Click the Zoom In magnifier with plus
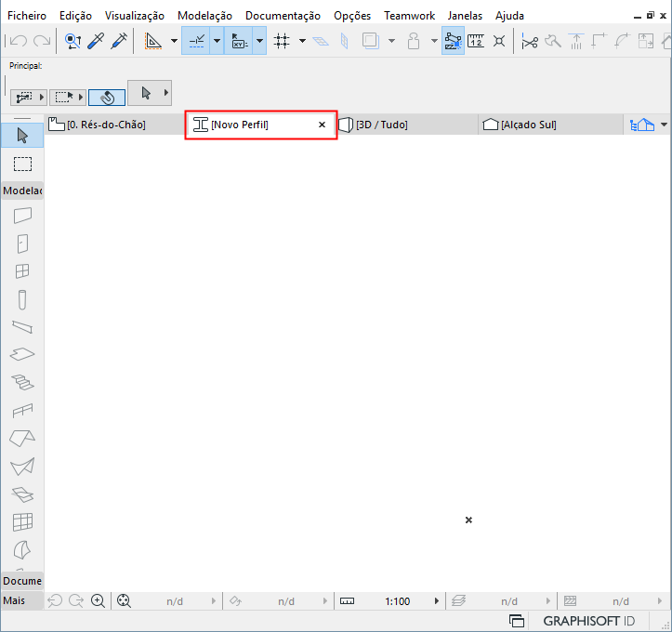 click(99, 600)
